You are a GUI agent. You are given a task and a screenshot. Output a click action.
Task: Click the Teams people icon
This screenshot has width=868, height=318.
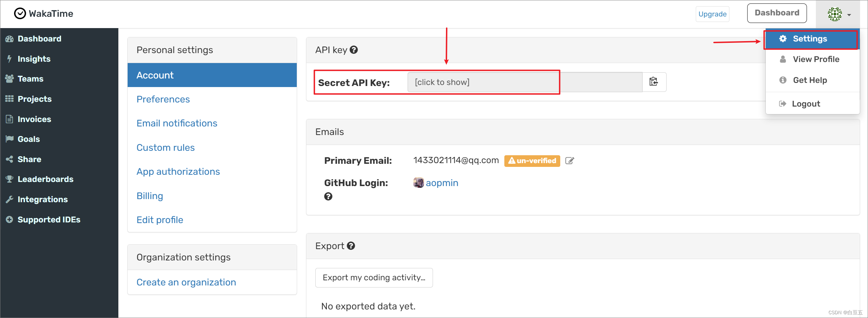pyautogui.click(x=9, y=79)
